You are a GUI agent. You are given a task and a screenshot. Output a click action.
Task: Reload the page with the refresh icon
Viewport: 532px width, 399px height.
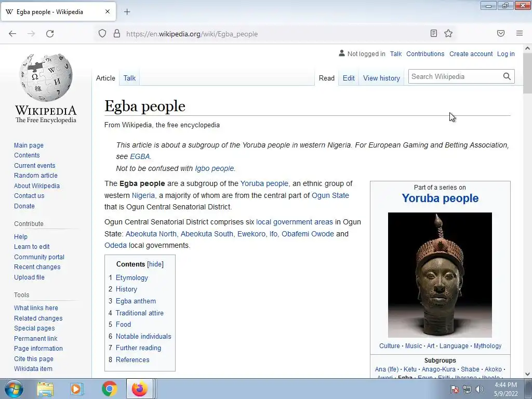50,34
